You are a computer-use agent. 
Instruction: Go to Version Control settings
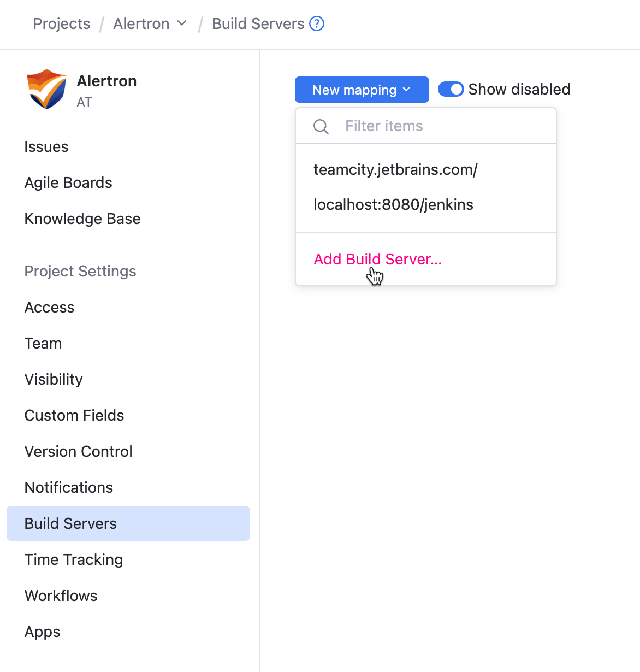point(78,451)
